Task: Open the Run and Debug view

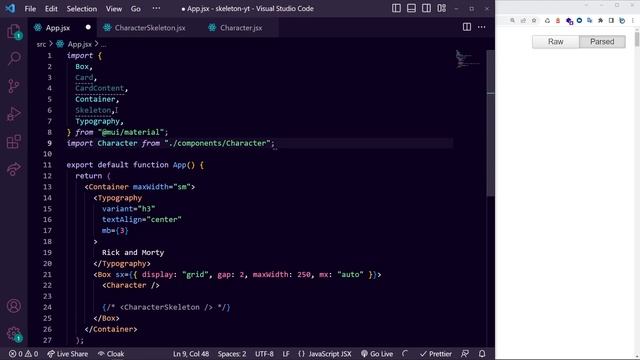Action: point(14,113)
